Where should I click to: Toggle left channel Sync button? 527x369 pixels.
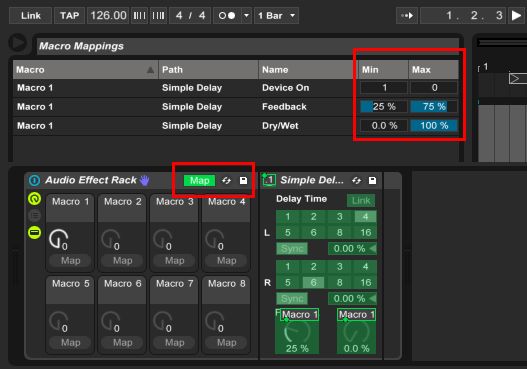tap(292, 249)
